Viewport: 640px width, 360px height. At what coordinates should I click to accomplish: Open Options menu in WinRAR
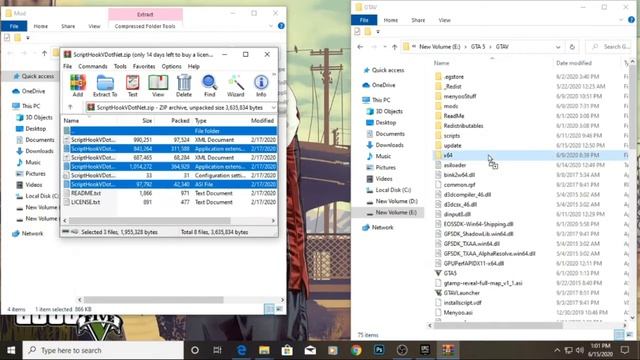pos(171,66)
